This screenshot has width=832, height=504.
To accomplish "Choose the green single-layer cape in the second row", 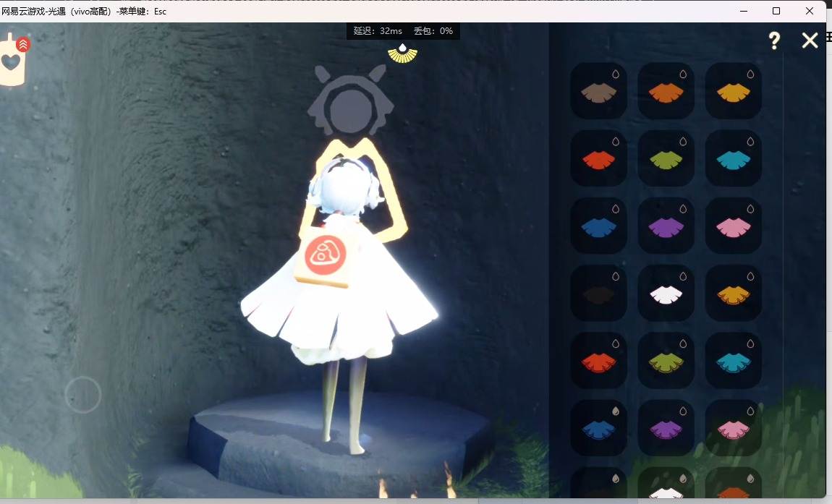I will tap(666, 158).
